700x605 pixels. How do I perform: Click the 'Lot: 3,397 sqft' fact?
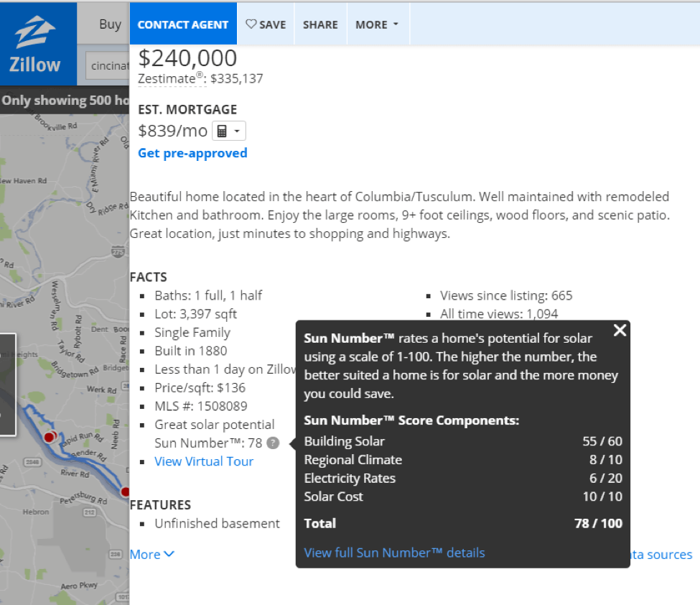[195, 314]
